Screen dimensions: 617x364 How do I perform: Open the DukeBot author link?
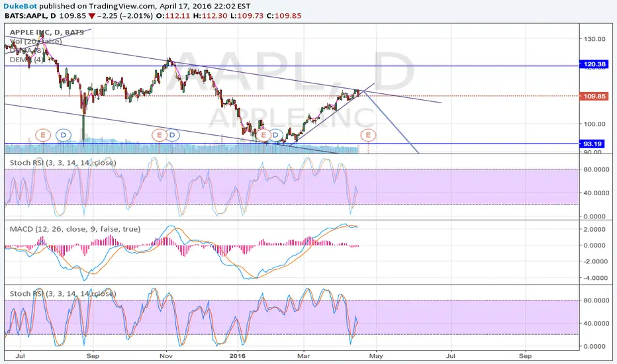[x=20, y=7]
